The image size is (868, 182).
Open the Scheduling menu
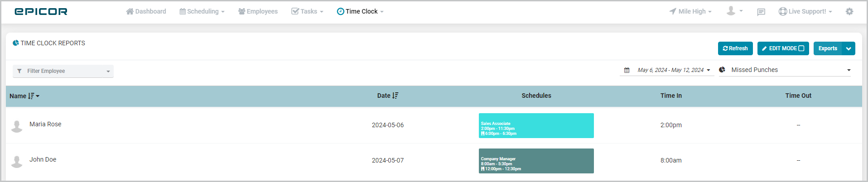(202, 11)
